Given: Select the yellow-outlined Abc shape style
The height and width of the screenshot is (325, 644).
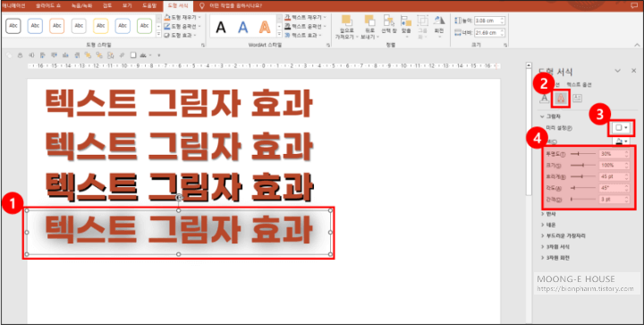Looking at the screenshot, I should point(100,26).
